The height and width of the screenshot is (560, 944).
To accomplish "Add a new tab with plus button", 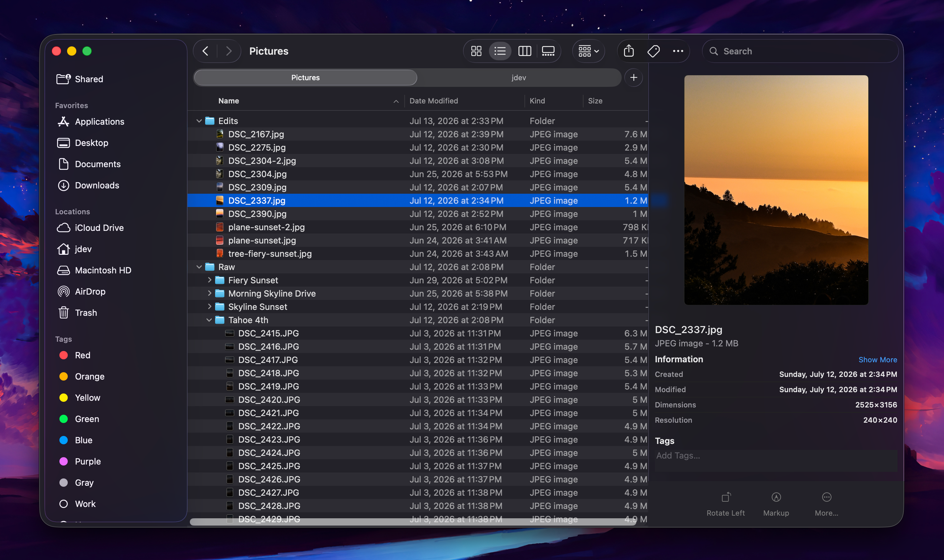I will [x=634, y=77].
